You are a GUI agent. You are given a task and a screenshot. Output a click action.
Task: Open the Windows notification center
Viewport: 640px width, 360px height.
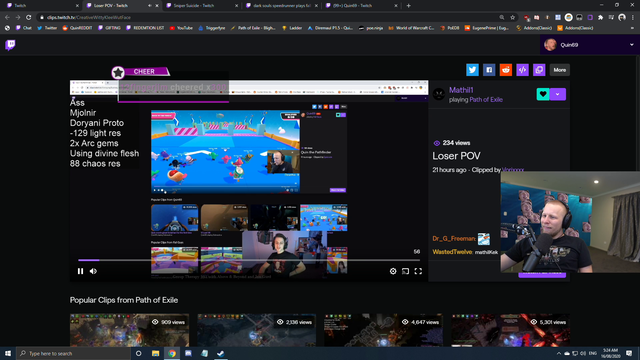pyautogui.click(x=629, y=353)
